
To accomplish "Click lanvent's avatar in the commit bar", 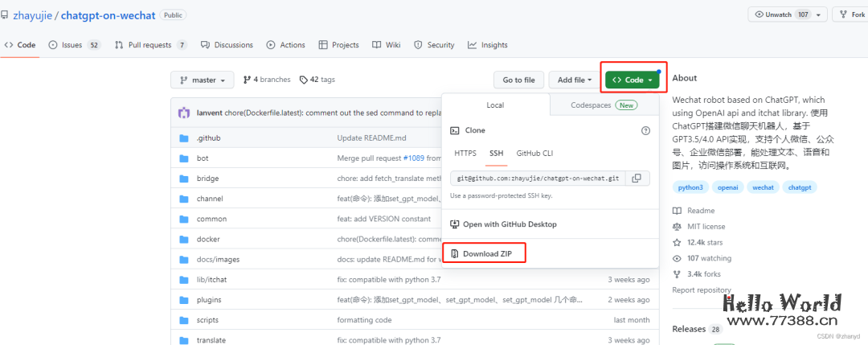I will 184,113.
